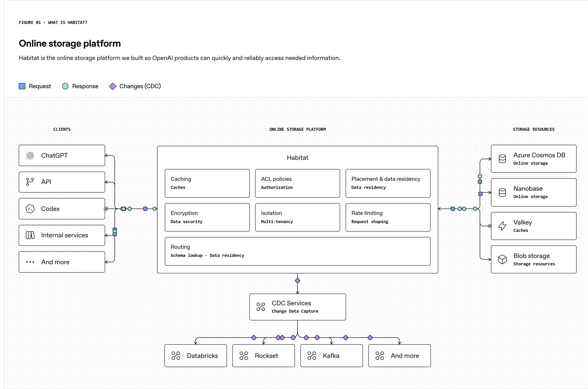Click the Isolation module card
588x389 pixels.
[x=298, y=217]
